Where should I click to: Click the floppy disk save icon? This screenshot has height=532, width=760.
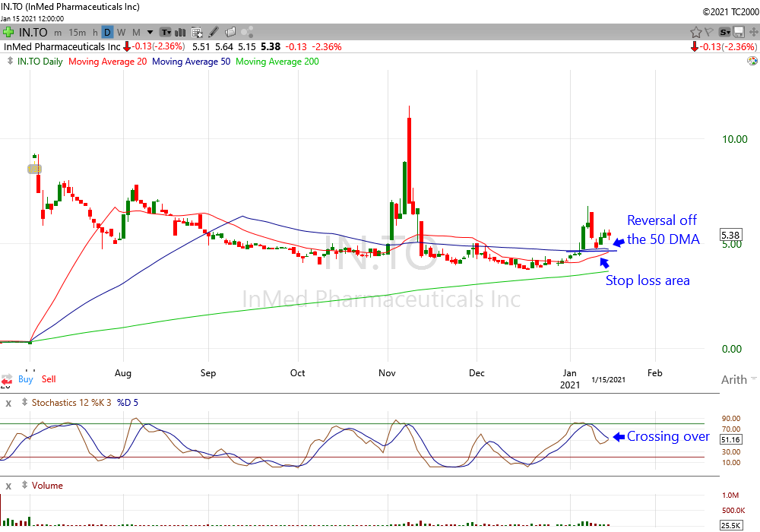(x=739, y=33)
